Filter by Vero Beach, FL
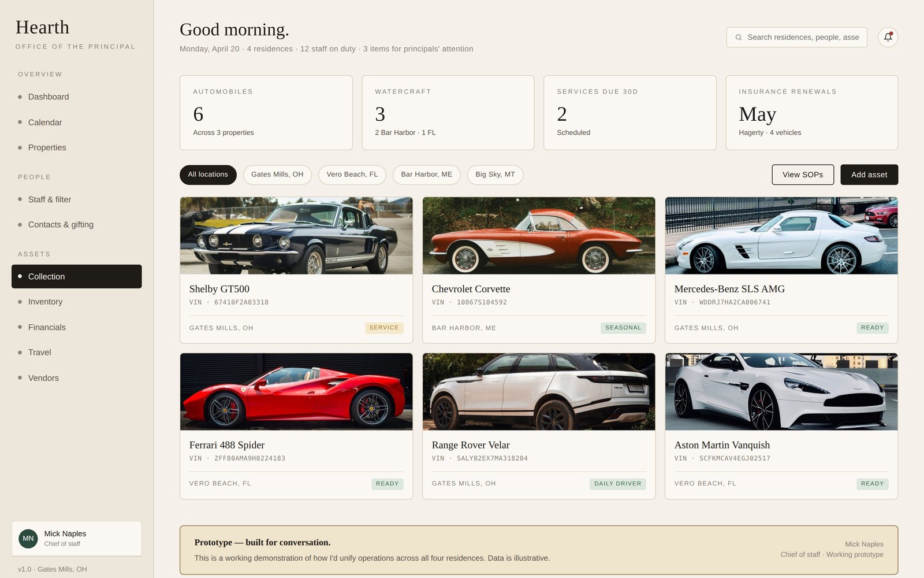The image size is (924, 578). point(352,175)
